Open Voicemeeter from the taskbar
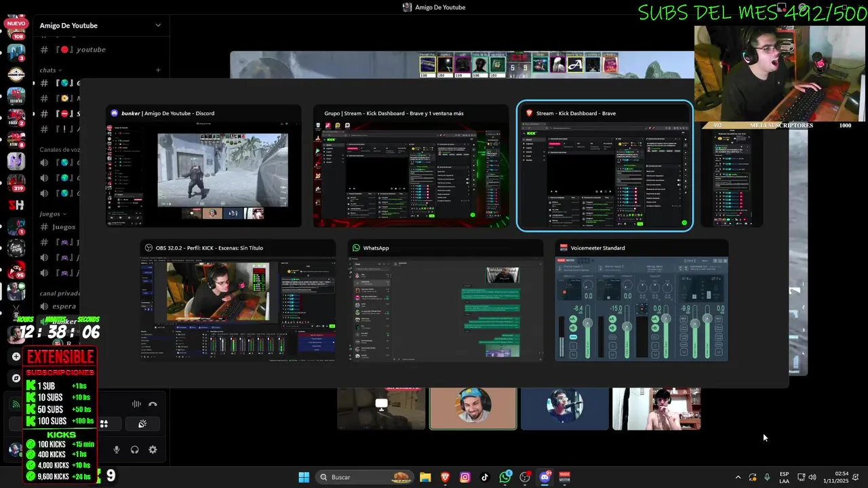 [x=564, y=477]
